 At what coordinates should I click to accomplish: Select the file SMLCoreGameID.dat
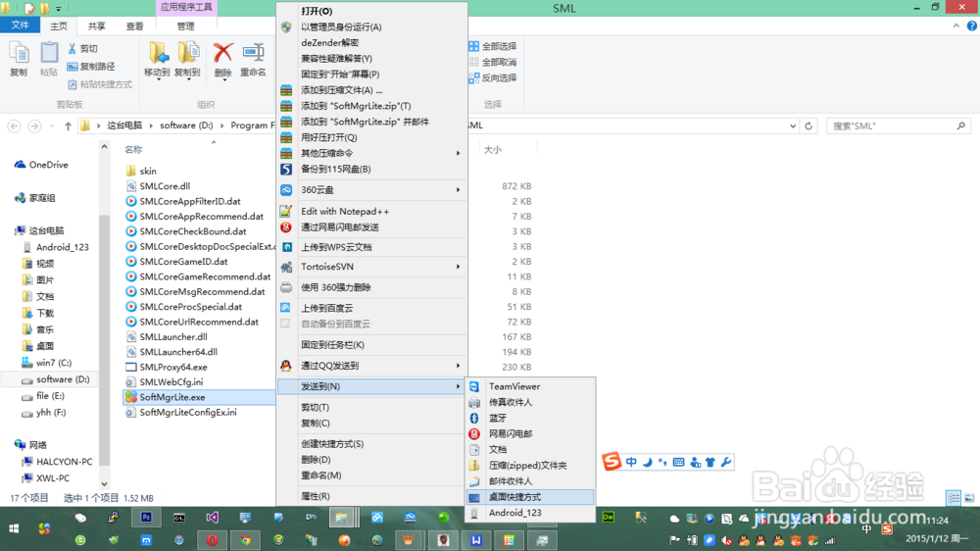pyautogui.click(x=176, y=262)
